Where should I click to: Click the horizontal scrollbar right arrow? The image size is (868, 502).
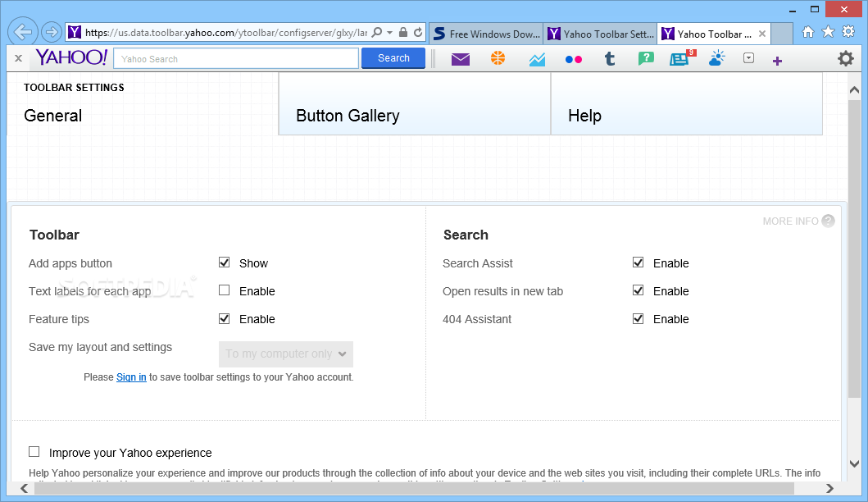829,488
